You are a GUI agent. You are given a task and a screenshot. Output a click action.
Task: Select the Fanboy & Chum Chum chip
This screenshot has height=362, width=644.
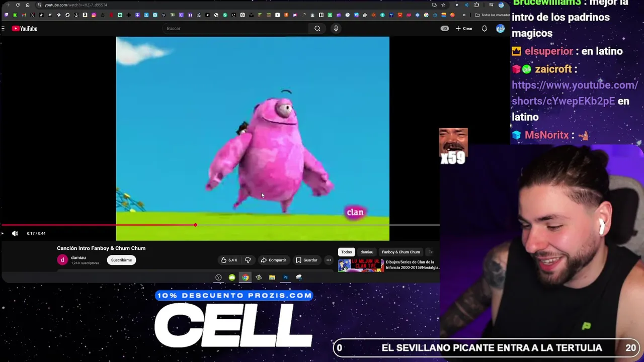[x=401, y=252]
